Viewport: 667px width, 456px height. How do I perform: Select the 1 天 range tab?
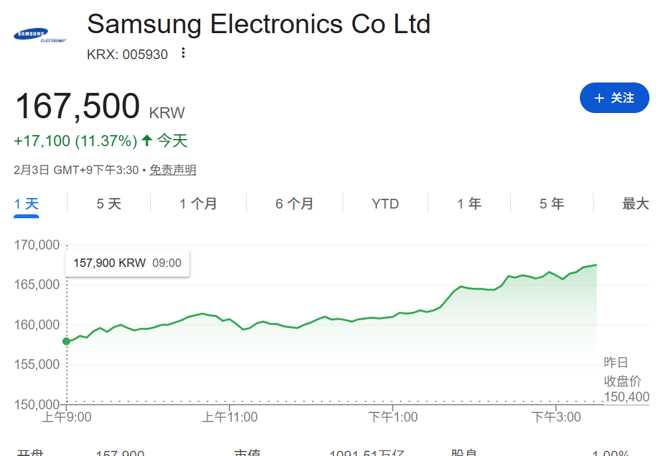click(x=27, y=204)
